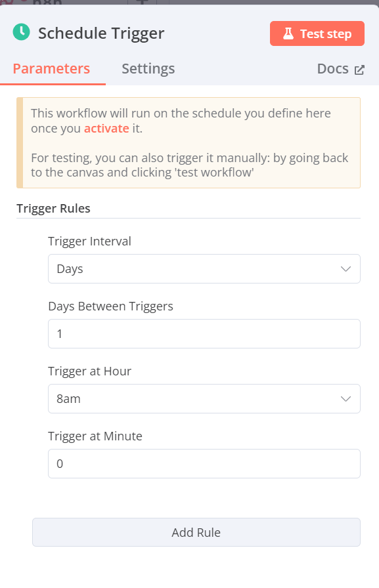The image size is (379, 588).
Task: Expand the Trigger Interval chevron arrow
Action: click(x=346, y=269)
